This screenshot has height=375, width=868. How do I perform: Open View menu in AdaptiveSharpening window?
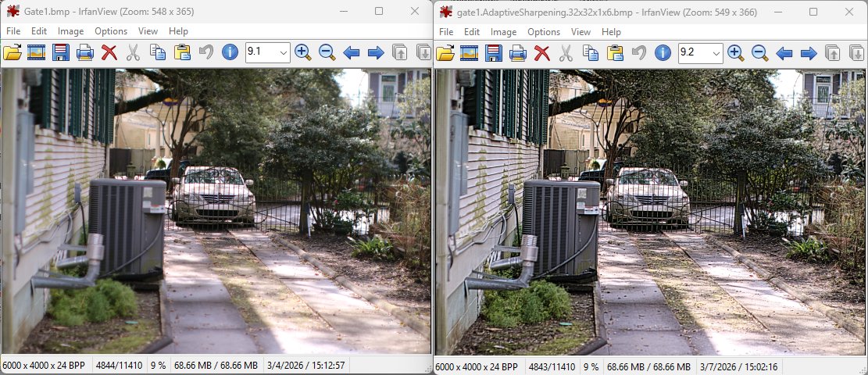point(580,31)
